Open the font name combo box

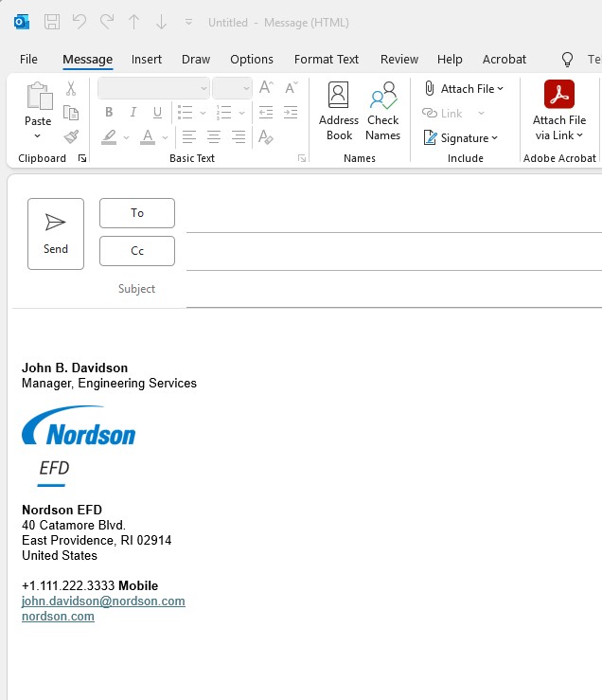(x=153, y=88)
